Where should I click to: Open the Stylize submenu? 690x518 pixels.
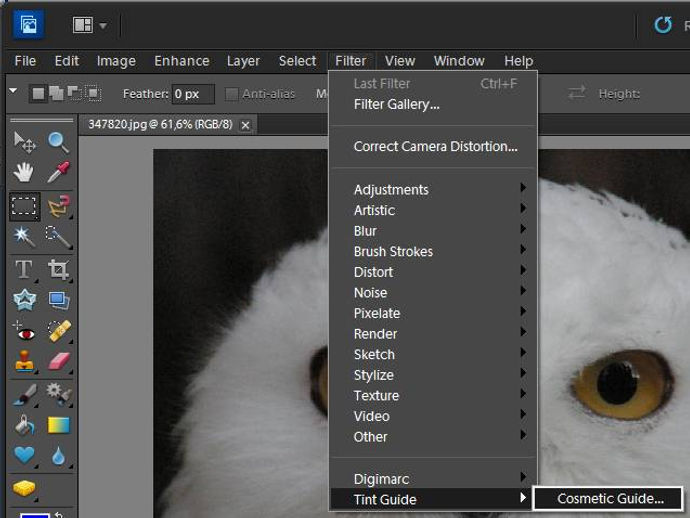click(433, 375)
